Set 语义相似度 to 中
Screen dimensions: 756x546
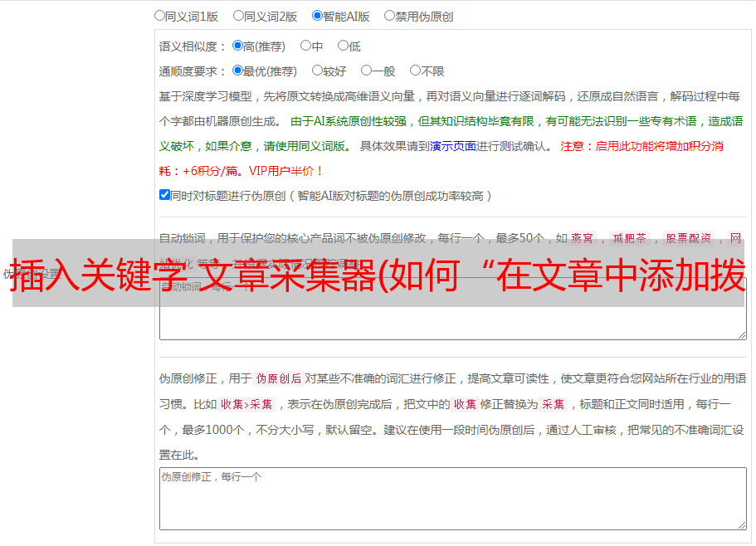[305, 46]
